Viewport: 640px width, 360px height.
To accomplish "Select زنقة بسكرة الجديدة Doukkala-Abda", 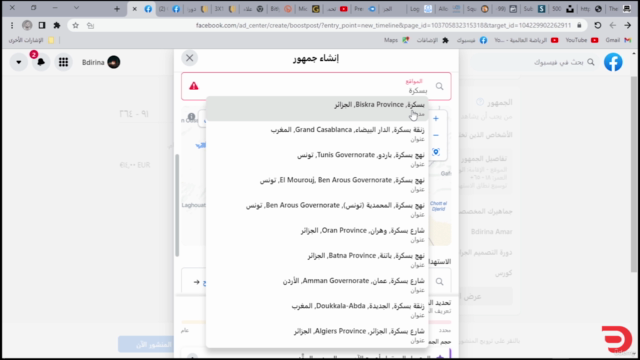I will tap(317, 310).
